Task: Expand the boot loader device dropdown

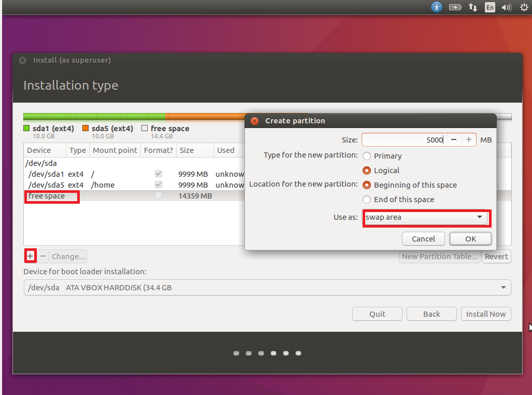Action: coord(267,288)
